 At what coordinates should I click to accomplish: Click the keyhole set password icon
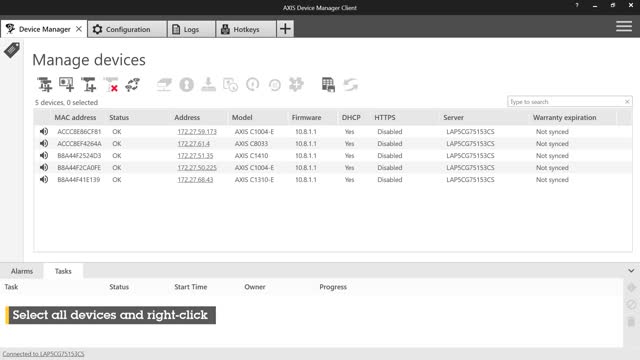[187, 85]
